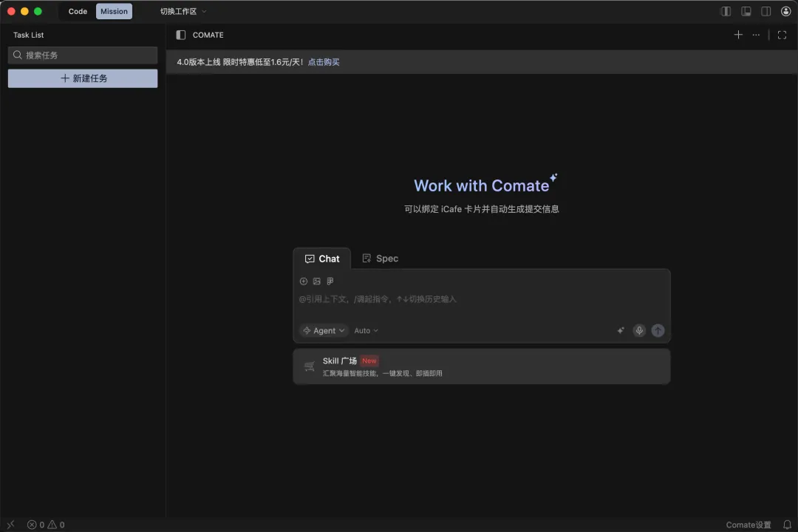Toggle the bottom panel layout icon
The image size is (798, 532).
[746, 11]
